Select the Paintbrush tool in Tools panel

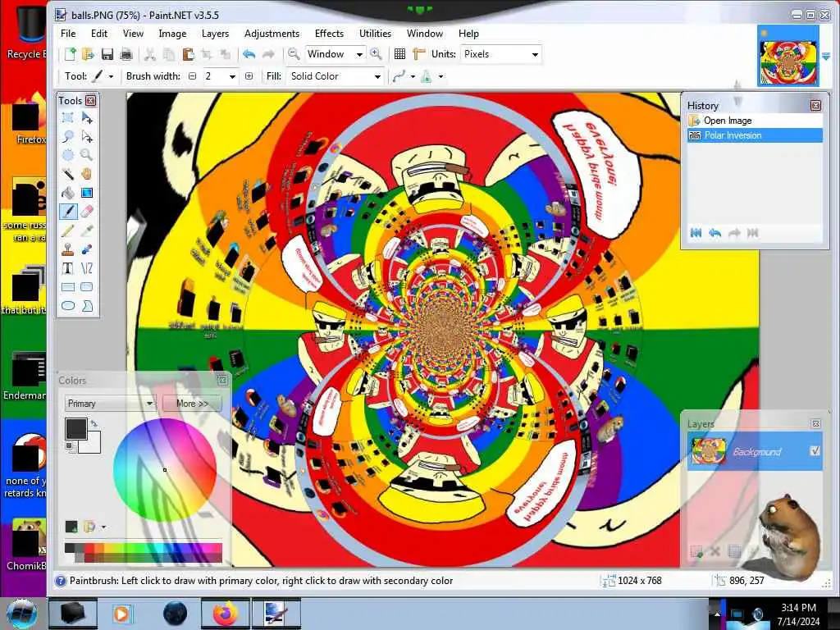(67, 211)
